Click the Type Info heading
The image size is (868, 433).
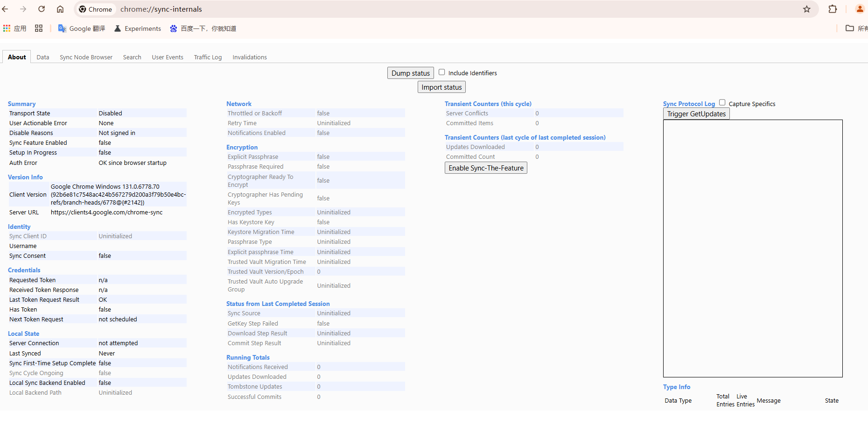point(677,387)
